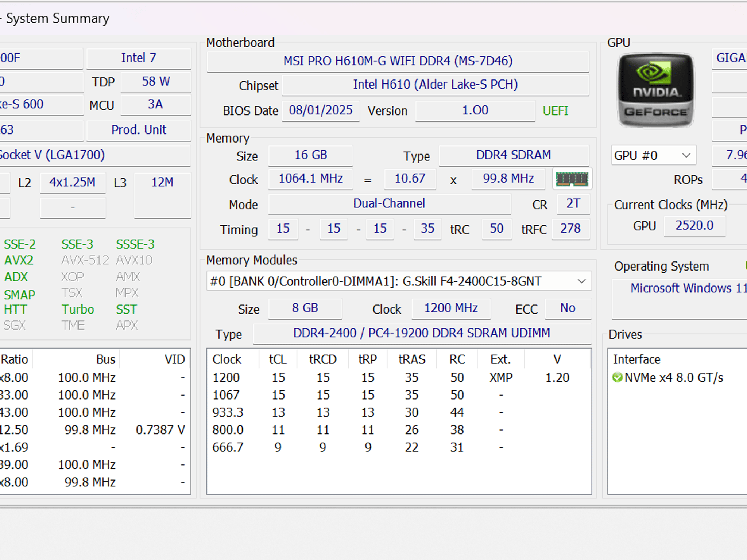The image size is (747, 560).
Task: Click the MCU 3A value
Action: coord(156,105)
